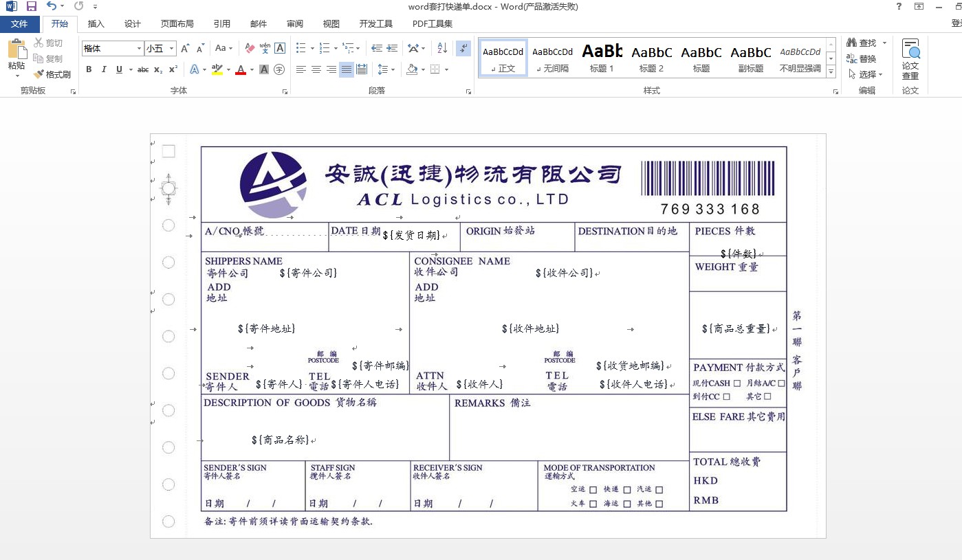The image size is (962, 560).
Task: Toggle show paragraph marks button
Action: point(463,48)
